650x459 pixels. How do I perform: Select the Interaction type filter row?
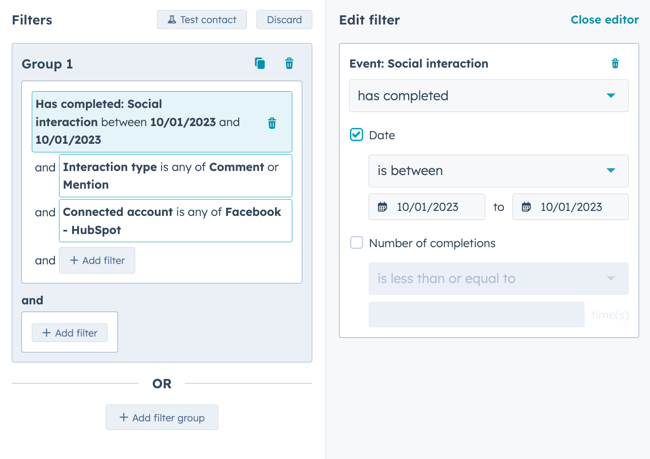point(176,176)
